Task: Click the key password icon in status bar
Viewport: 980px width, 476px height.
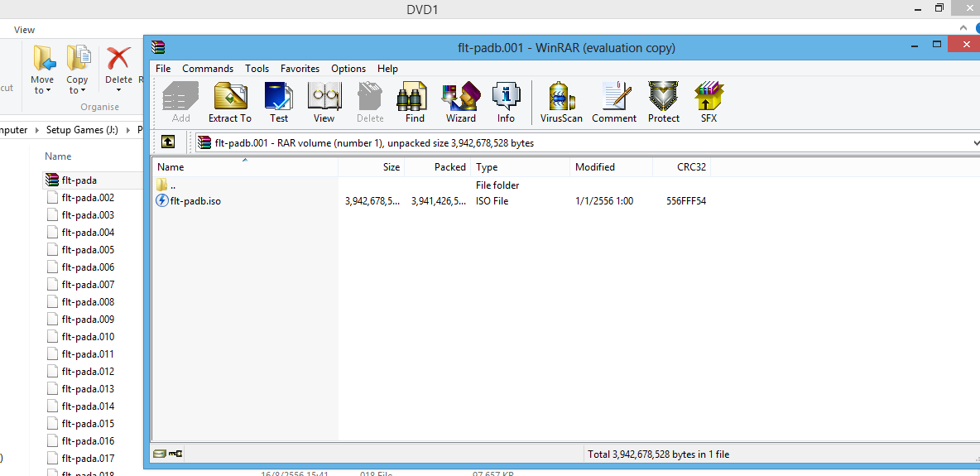Action: (x=175, y=454)
